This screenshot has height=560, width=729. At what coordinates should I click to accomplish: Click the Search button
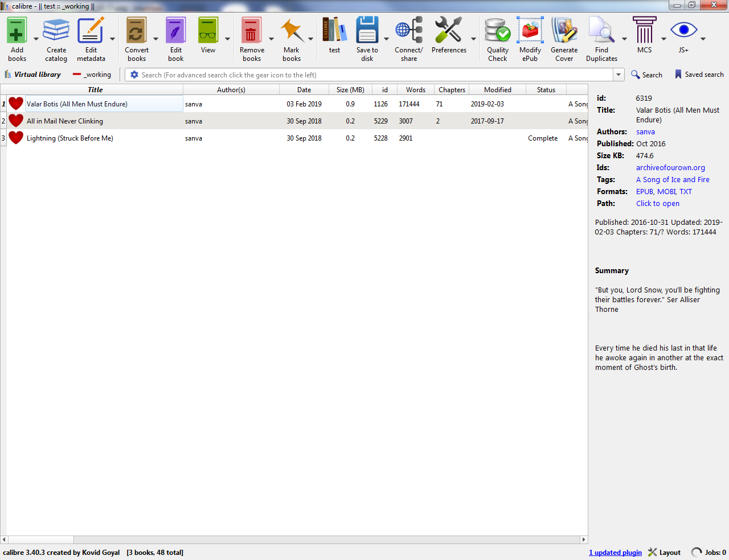(x=646, y=75)
